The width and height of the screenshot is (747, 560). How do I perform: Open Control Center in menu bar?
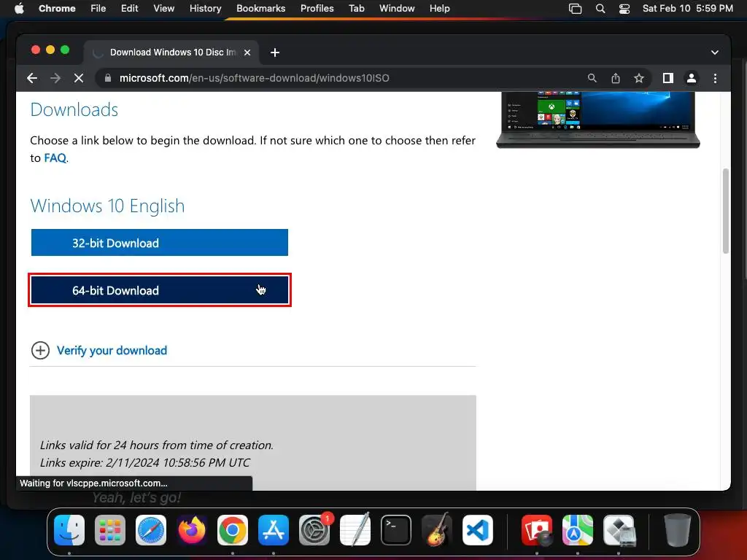point(624,9)
